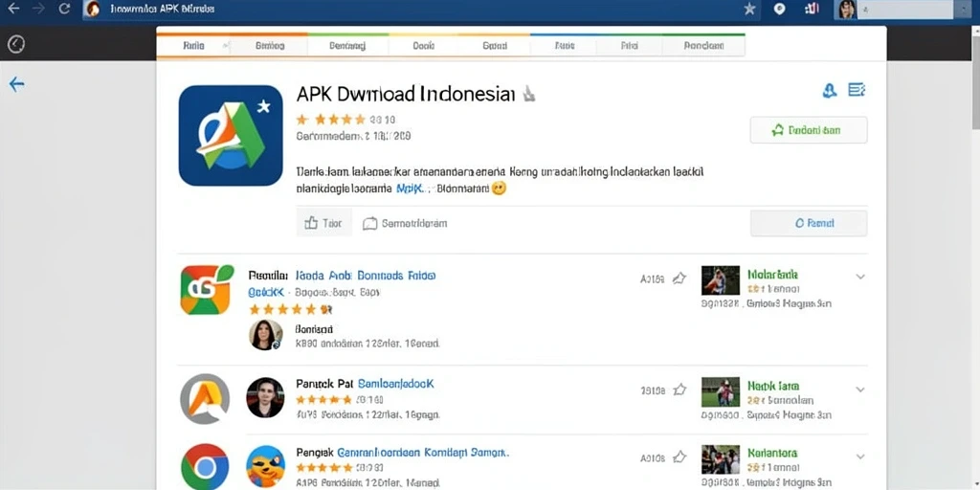Viewport: 980px width, 490px height.
Task: Switch to the 'Genrd' tab
Action: click(495, 46)
